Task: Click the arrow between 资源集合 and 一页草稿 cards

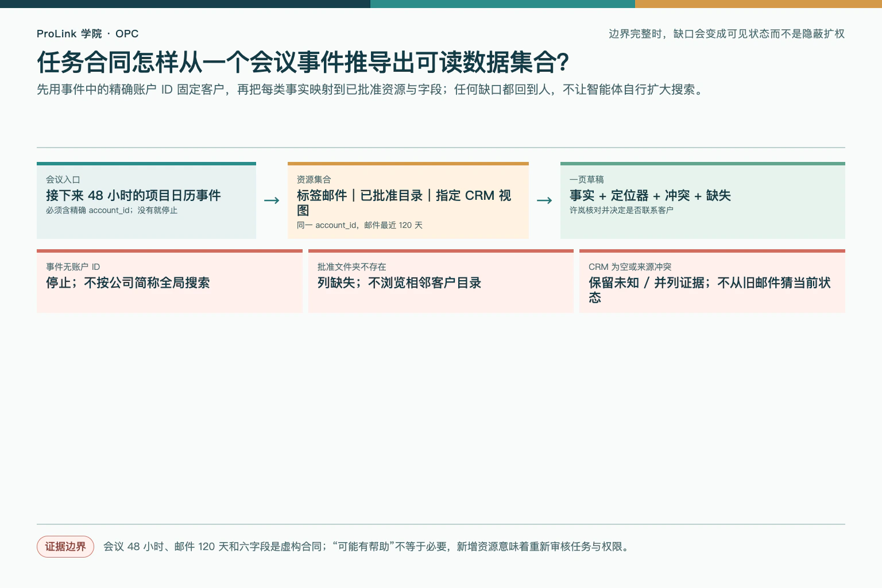Action: [x=544, y=200]
